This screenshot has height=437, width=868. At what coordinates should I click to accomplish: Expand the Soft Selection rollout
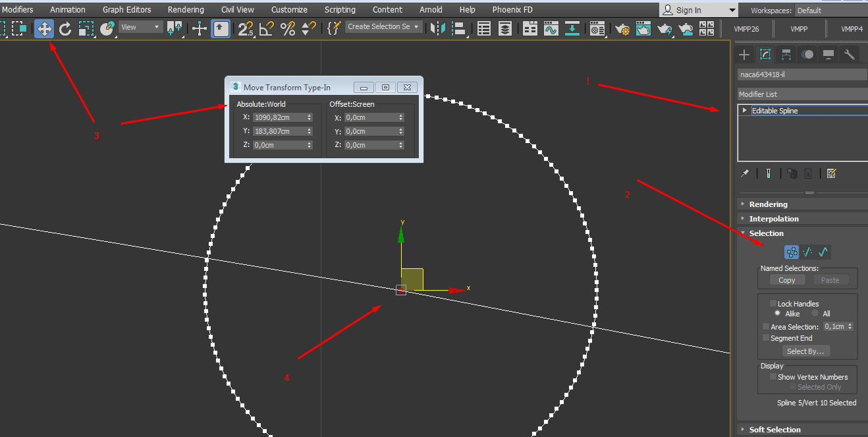[x=774, y=430]
